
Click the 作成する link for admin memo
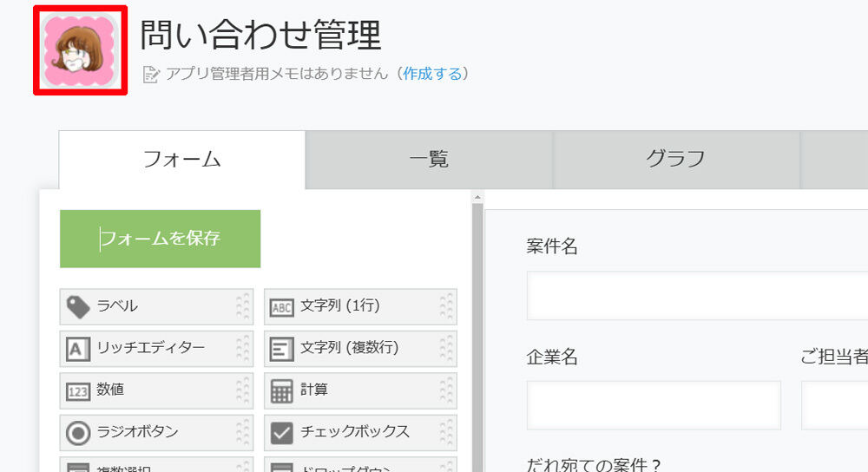[431, 74]
